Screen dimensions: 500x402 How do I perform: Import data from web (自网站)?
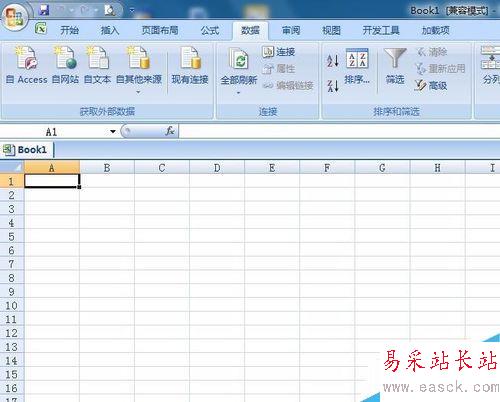click(x=66, y=66)
